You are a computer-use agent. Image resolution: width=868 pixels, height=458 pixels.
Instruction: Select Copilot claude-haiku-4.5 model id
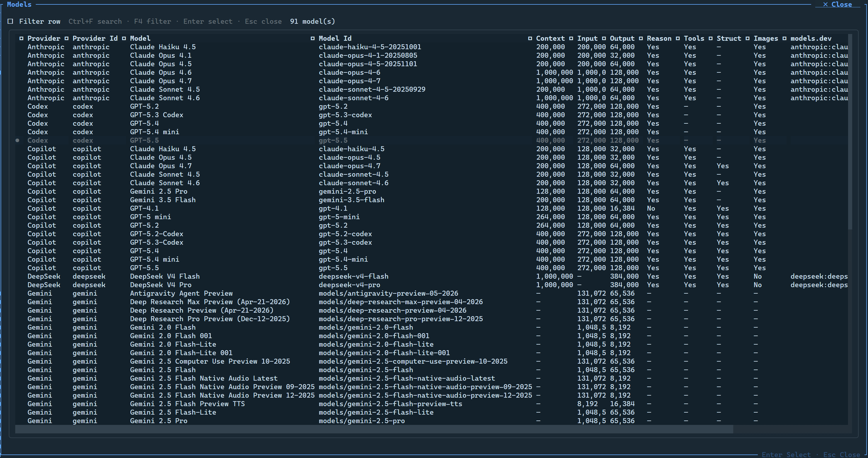[x=351, y=149]
